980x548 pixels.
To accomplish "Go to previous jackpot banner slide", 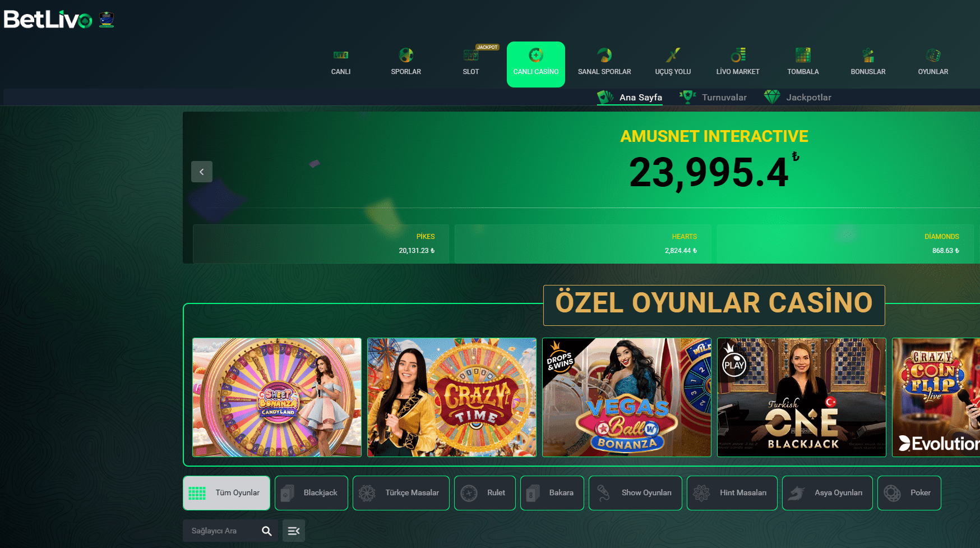I will [x=202, y=172].
